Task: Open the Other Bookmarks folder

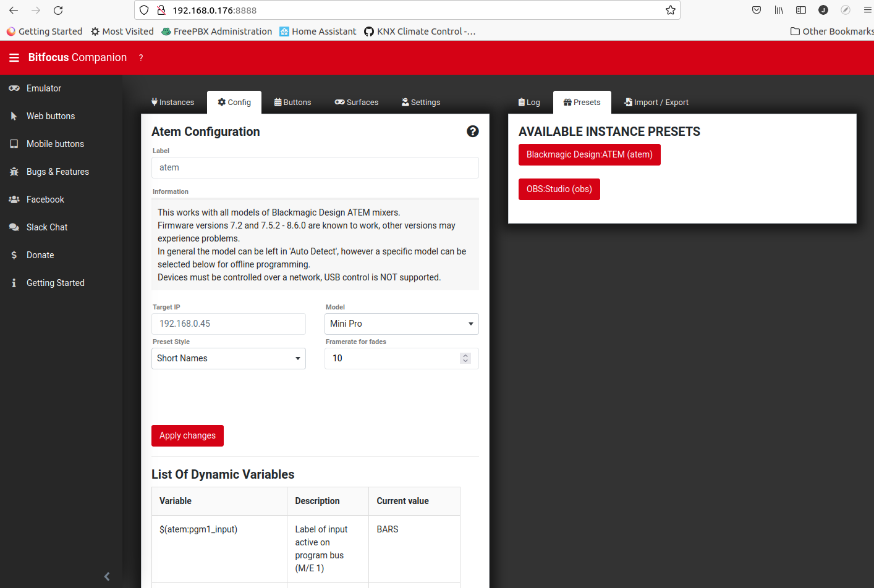Action: (x=832, y=31)
